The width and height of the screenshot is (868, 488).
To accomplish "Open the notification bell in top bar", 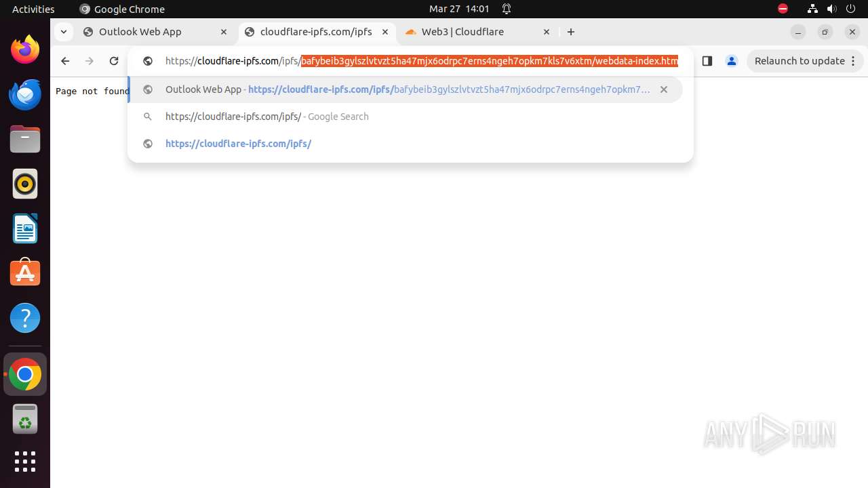I will point(507,9).
